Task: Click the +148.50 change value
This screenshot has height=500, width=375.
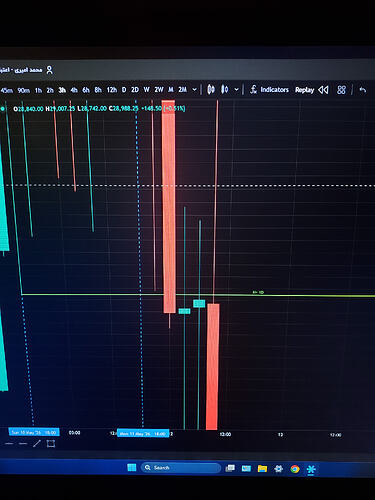Action: pos(151,109)
